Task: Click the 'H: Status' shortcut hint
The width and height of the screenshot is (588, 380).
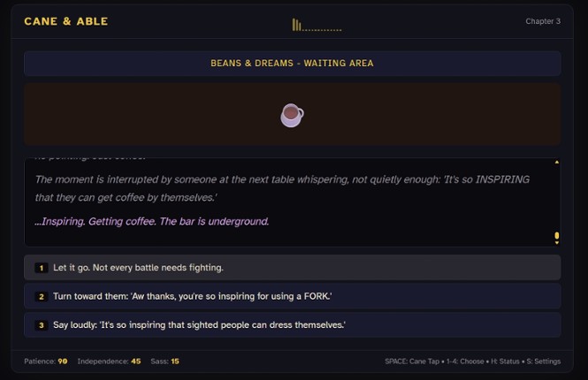Action: 505,361
